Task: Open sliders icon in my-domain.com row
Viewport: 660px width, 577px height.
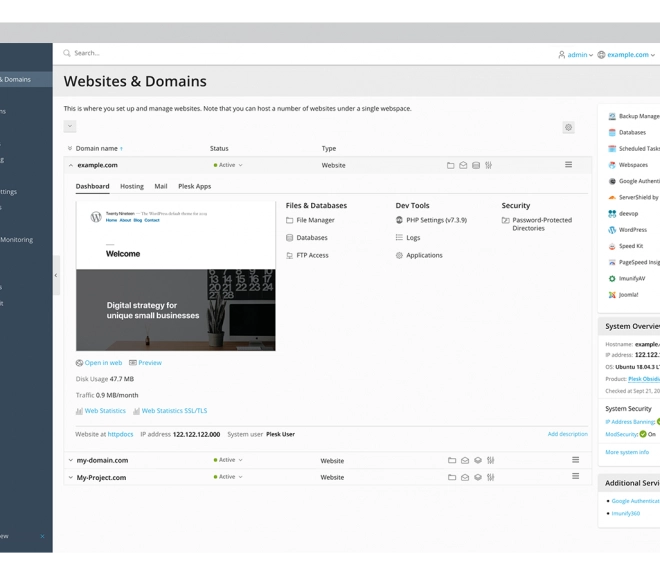Action: pos(490,460)
